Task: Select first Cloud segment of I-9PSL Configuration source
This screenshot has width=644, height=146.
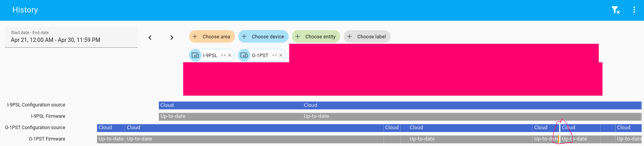Action: [x=230, y=105]
